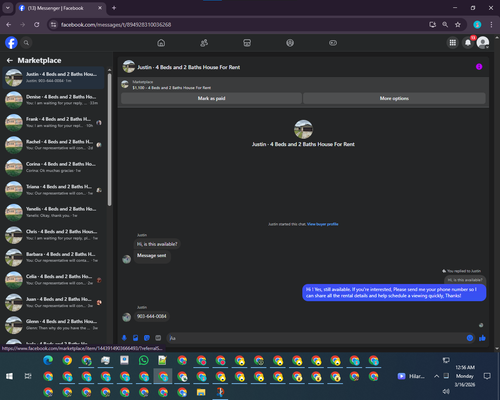Switch to the Messenger | Facebook tab
The image size is (500, 400).
[61, 8]
